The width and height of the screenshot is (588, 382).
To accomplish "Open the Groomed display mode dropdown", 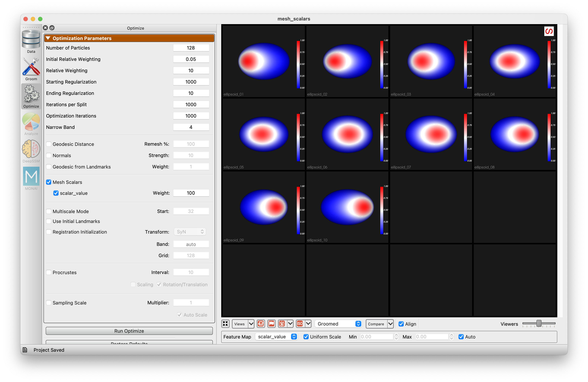I will 338,324.
